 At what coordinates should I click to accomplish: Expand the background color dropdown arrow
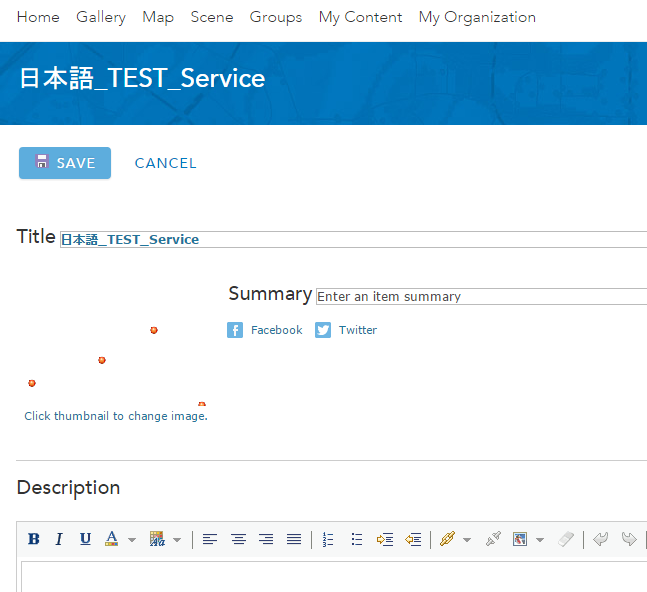click(x=177, y=540)
